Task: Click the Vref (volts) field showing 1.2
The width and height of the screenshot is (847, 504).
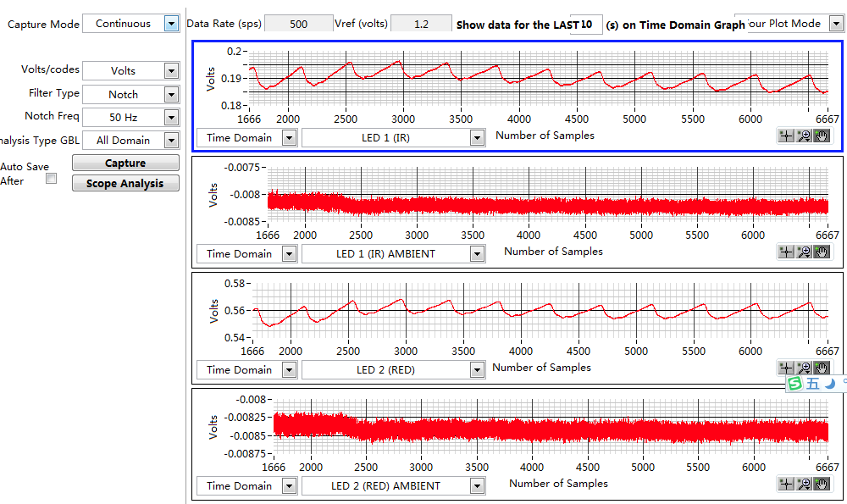Action: pyautogui.click(x=421, y=24)
